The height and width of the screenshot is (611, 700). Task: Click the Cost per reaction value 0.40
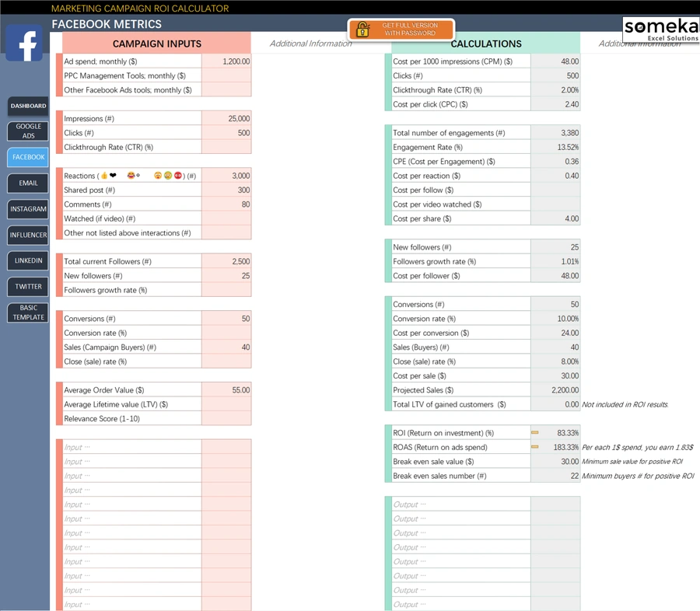click(x=555, y=176)
